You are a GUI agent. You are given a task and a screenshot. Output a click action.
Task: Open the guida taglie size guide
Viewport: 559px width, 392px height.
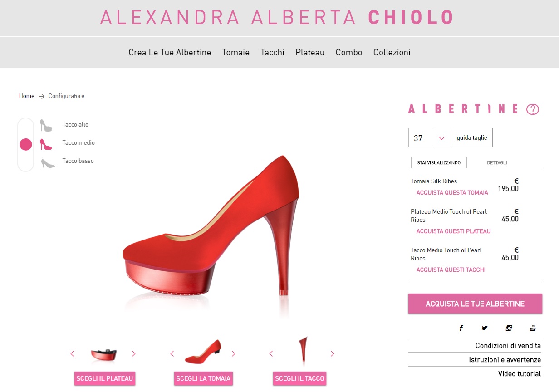pyautogui.click(x=472, y=138)
